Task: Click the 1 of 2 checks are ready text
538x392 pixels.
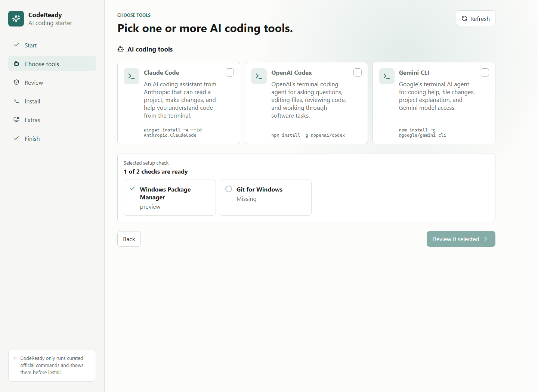Action: click(156, 171)
